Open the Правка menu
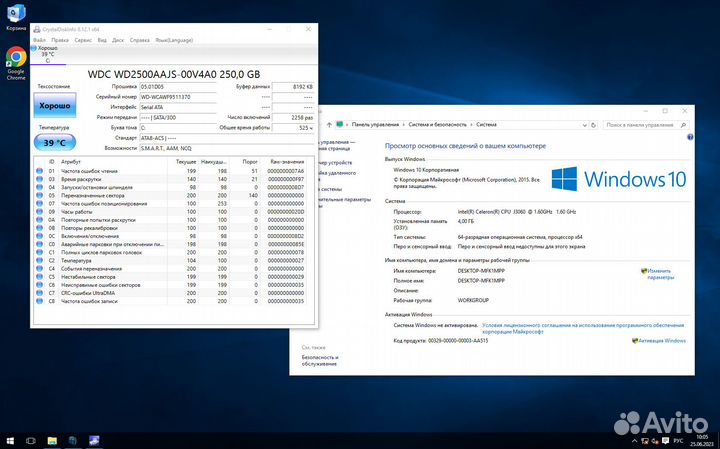 (x=60, y=40)
